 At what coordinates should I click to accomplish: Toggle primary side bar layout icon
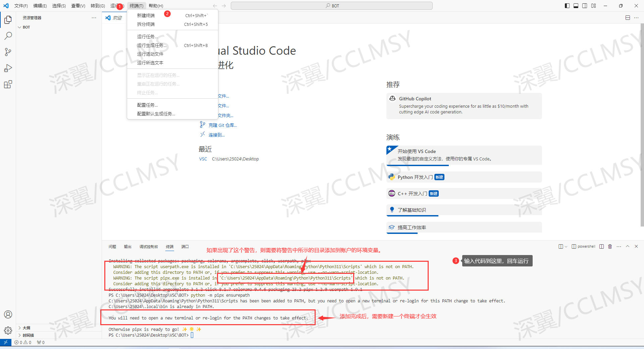pos(567,6)
